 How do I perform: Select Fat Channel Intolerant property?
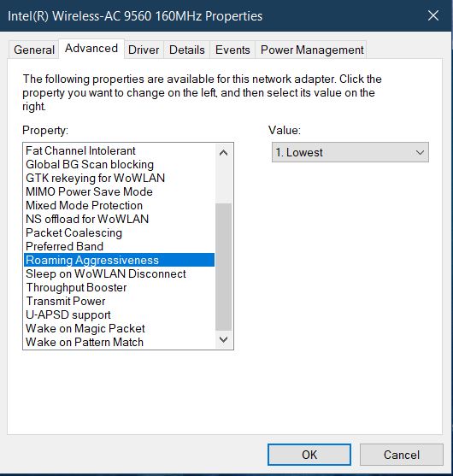119,150
